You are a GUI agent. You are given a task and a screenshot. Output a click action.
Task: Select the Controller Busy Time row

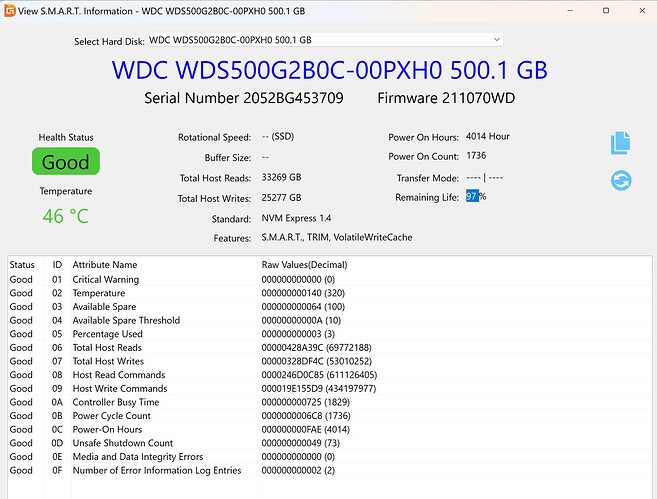pos(329,402)
